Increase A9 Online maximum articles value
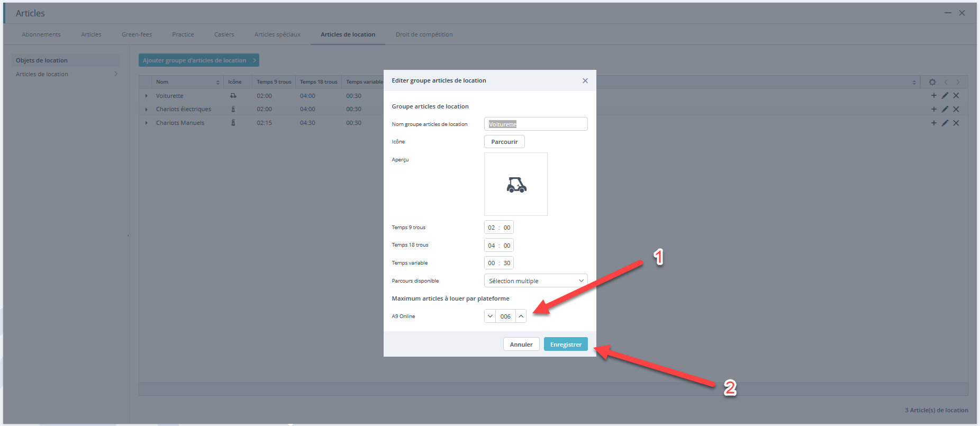 click(521, 316)
